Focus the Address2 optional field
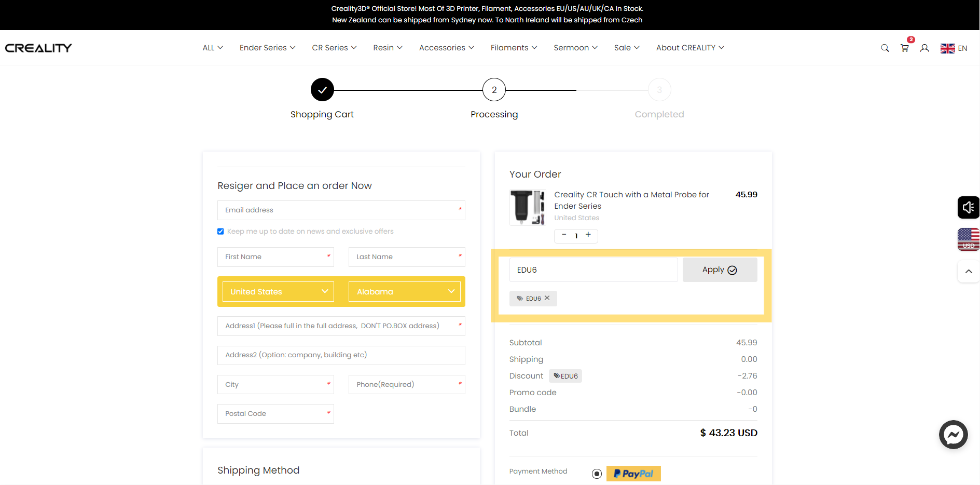The width and height of the screenshot is (980, 485). (x=341, y=355)
